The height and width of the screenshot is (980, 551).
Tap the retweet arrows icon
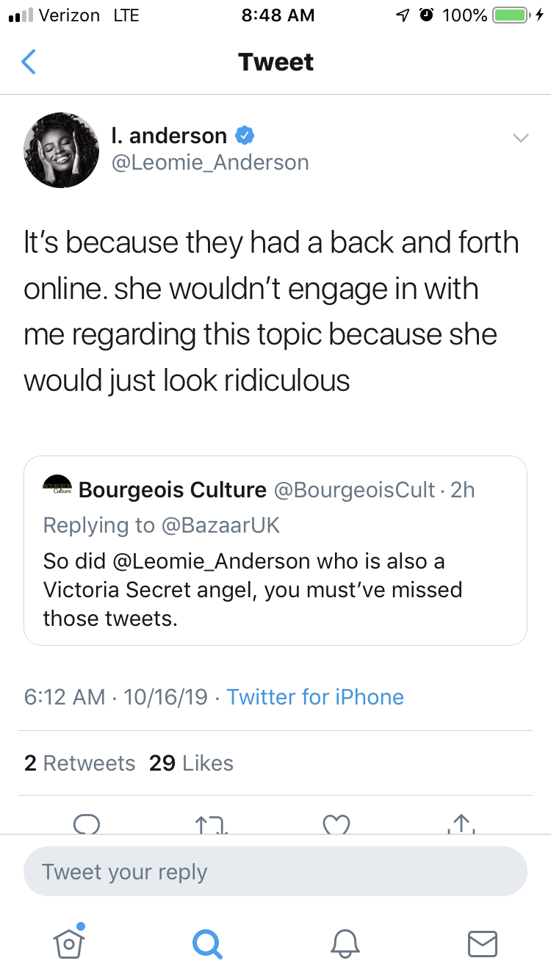(212, 824)
